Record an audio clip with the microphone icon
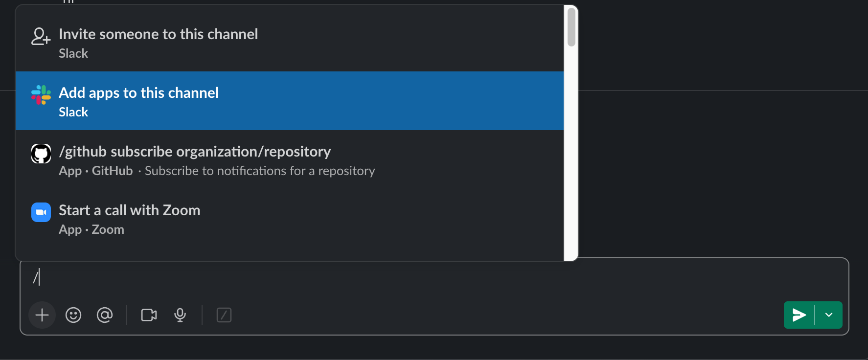This screenshot has height=360, width=868. point(180,315)
